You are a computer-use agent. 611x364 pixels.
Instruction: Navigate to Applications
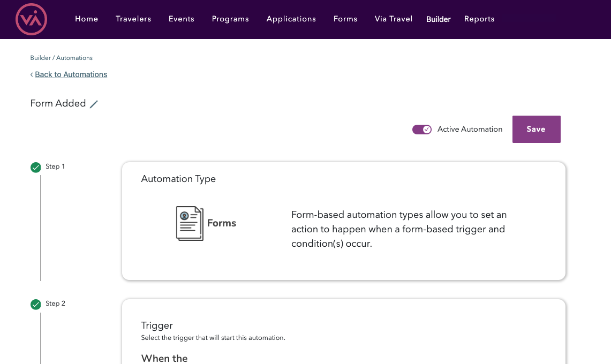[291, 19]
